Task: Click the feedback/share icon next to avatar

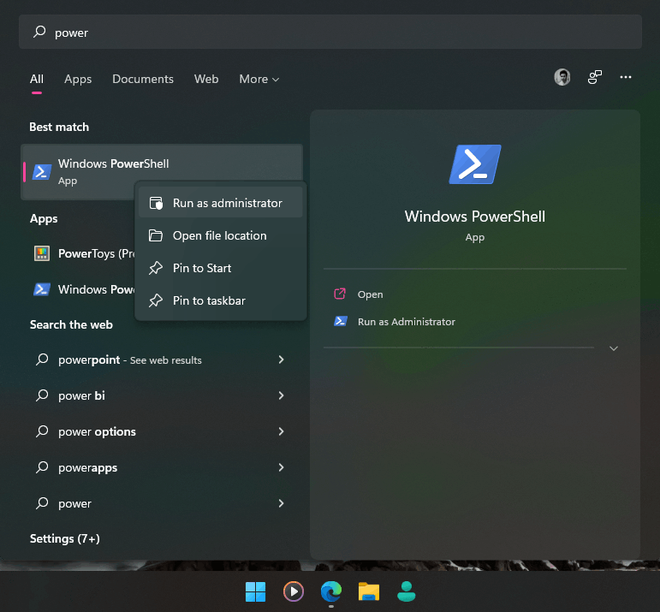Action: 594,77
